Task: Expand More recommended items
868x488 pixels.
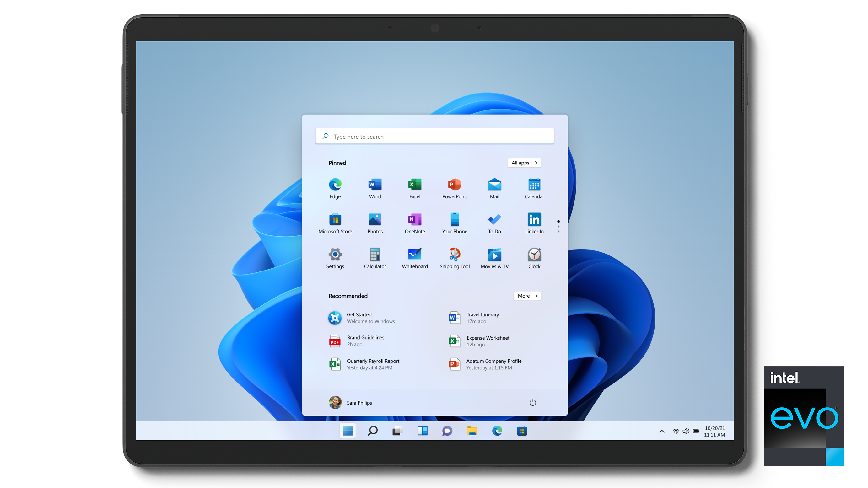Action: point(527,296)
